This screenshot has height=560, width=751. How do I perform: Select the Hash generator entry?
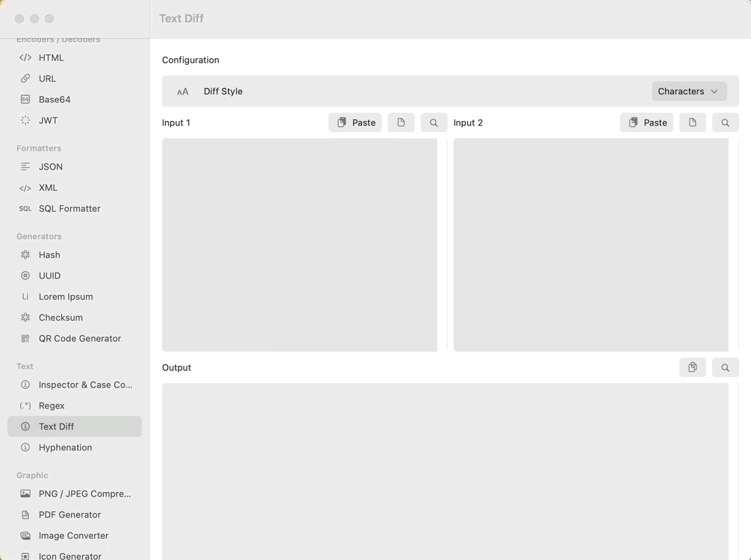[74, 255]
